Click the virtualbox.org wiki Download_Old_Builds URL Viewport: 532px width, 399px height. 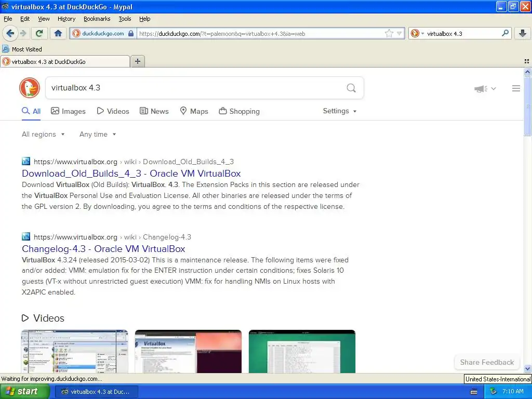134,162
